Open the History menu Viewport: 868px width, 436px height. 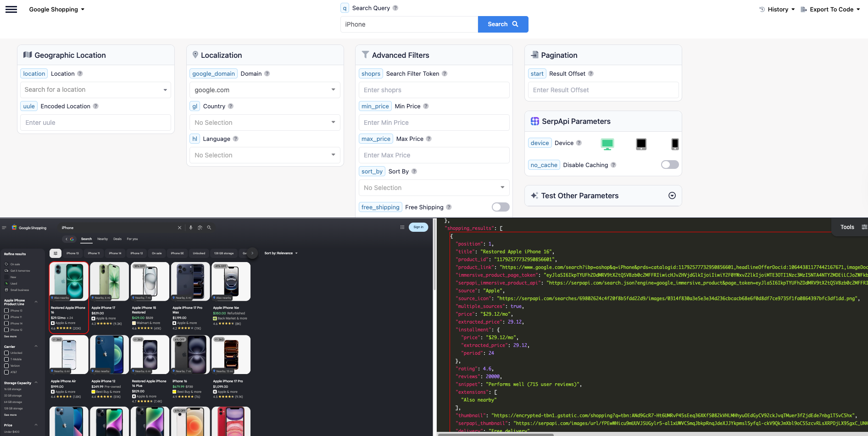coord(777,9)
